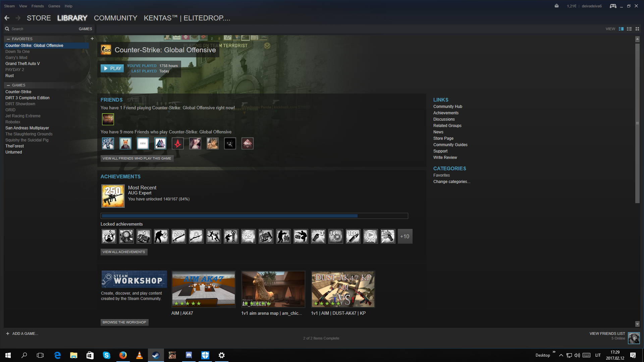The height and width of the screenshot is (362, 644).
Task: Click the locked achievement labeled 200
Action: 178,236
